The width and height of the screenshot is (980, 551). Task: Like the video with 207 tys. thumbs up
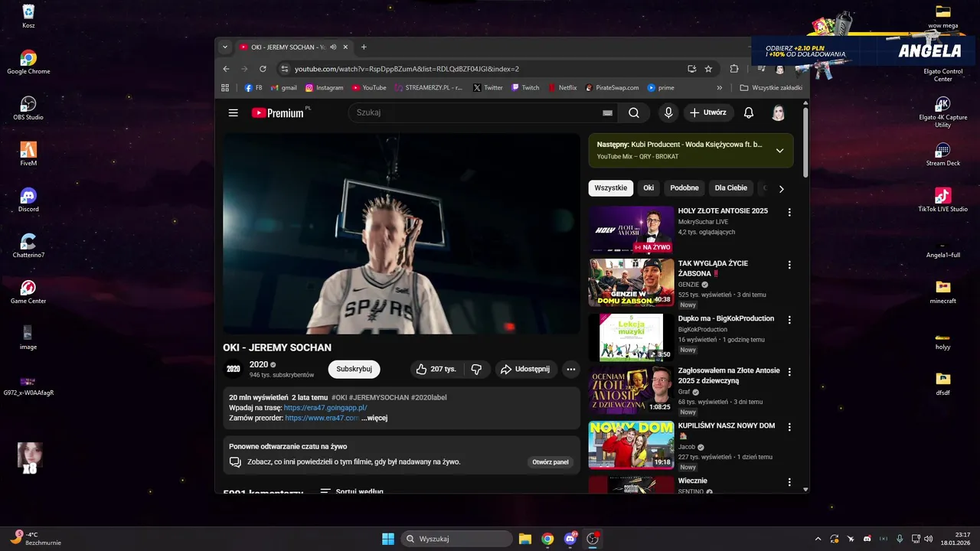[436, 369]
